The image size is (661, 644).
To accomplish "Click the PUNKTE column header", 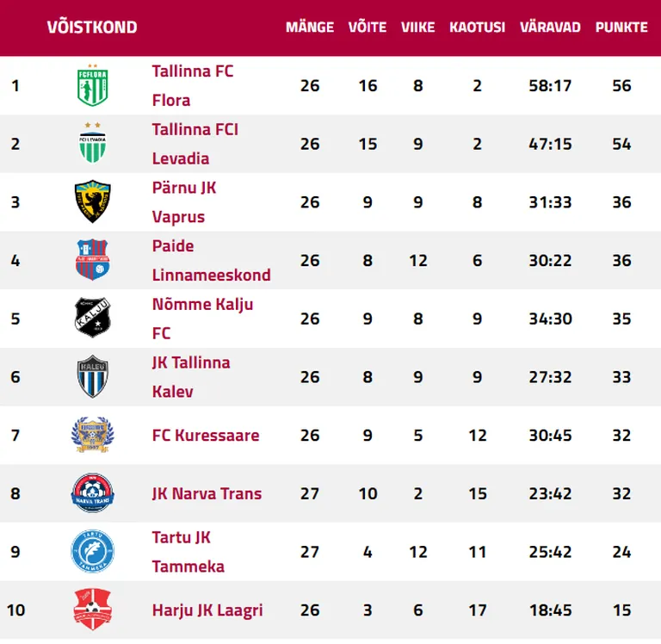I will 621,28.
